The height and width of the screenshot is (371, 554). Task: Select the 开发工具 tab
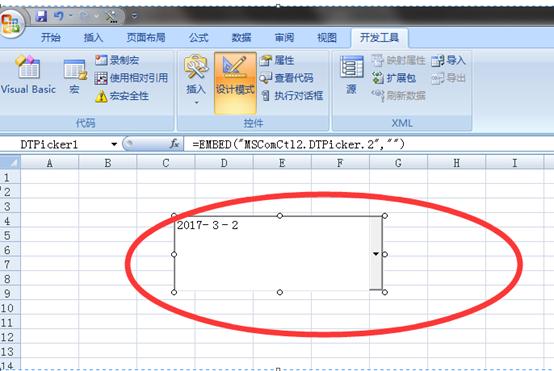pyautogui.click(x=379, y=37)
